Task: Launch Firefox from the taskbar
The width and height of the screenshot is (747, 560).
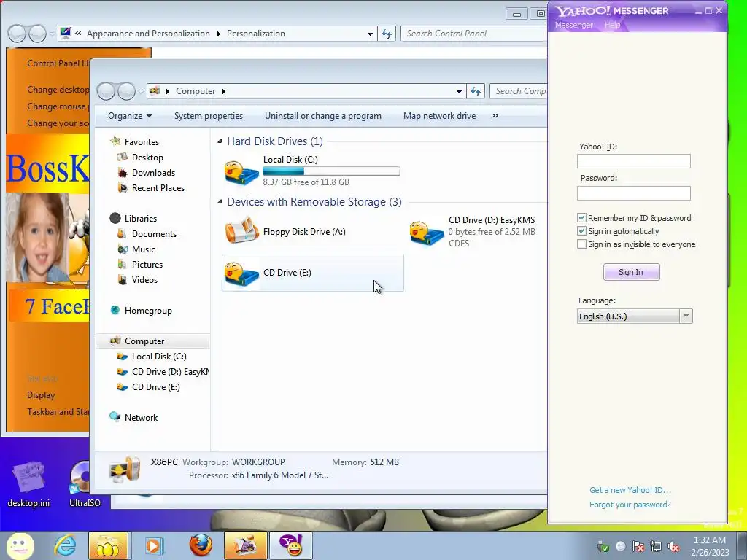Action: (201, 545)
